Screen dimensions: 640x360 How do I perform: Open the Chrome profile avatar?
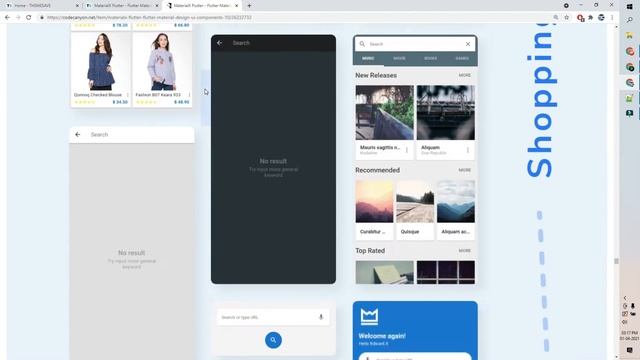(x=601, y=18)
